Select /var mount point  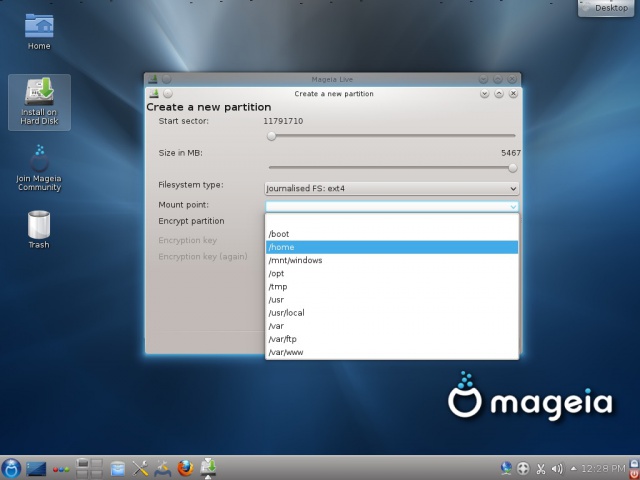click(392, 326)
